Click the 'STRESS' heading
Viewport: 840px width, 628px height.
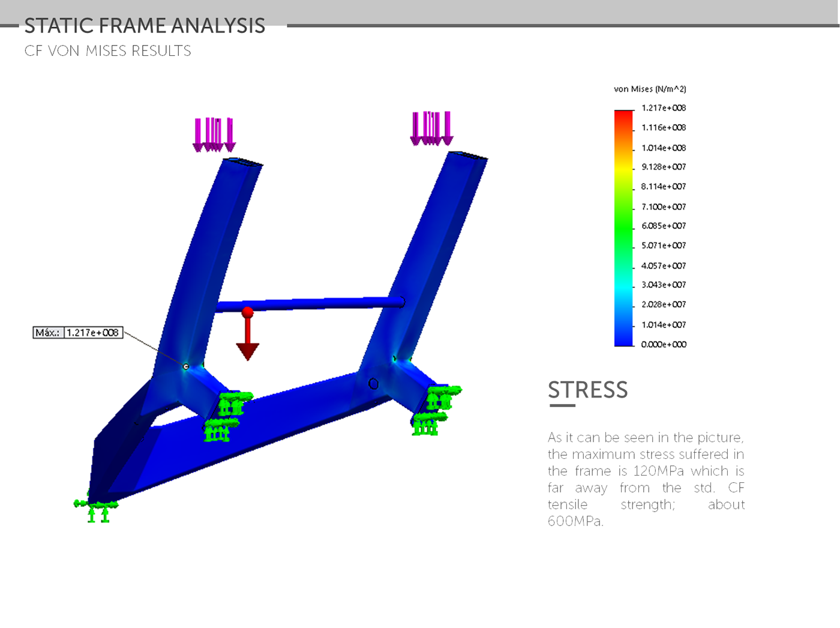pos(587,390)
